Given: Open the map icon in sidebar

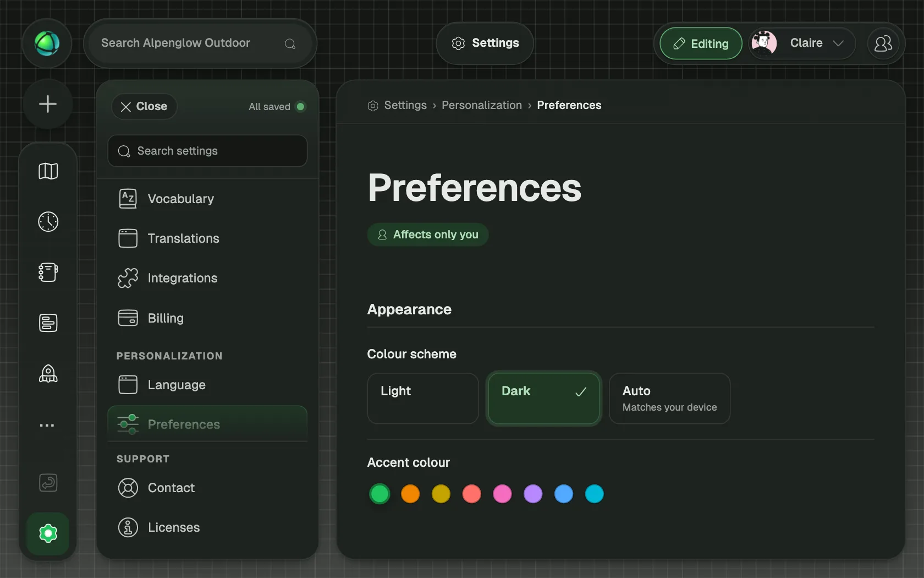Looking at the screenshot, I should 48,171.
